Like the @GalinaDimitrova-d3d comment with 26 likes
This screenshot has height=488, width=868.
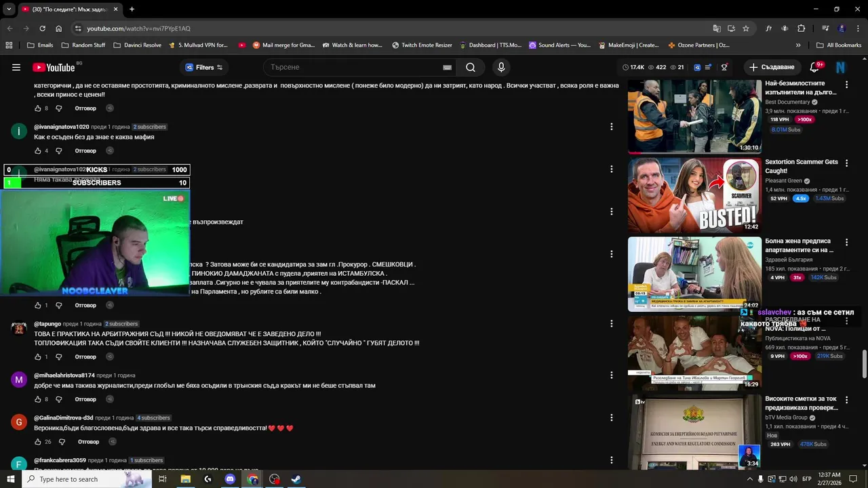[38, 442]
